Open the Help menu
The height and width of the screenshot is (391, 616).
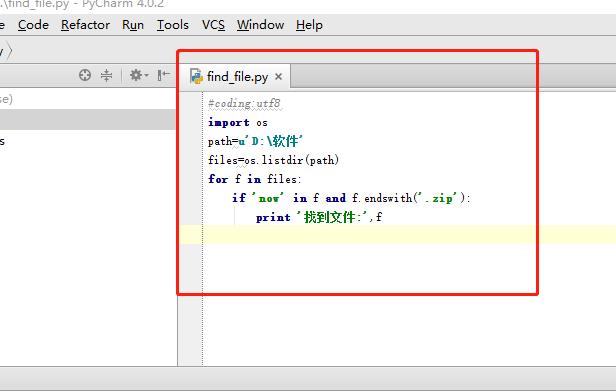(309, 25)
